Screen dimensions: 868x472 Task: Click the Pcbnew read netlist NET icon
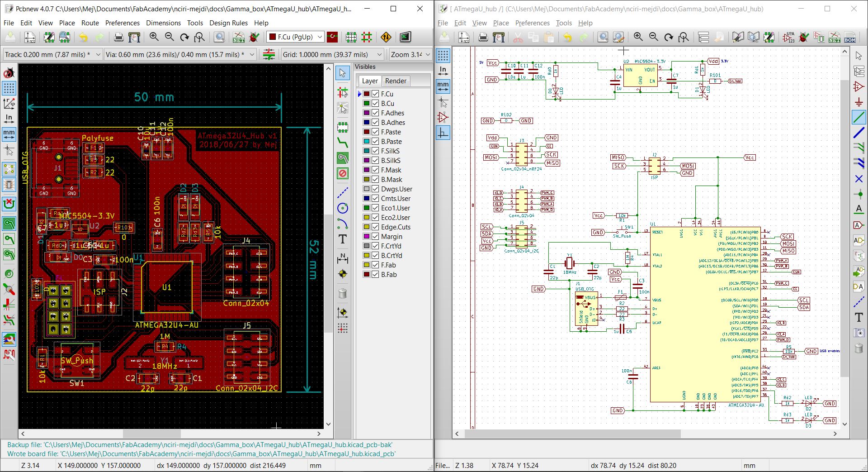click(238, 37)
